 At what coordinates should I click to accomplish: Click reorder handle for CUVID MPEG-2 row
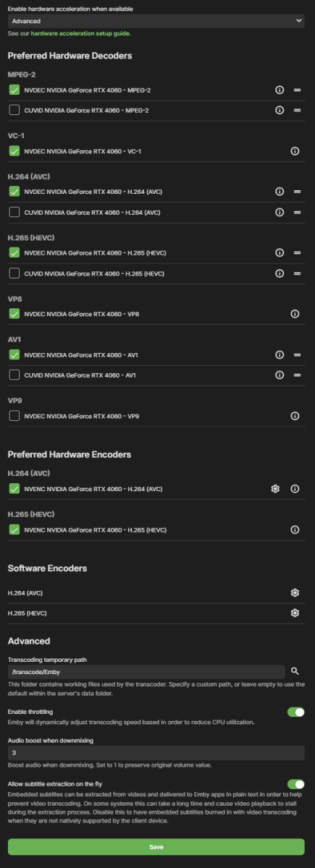point(297,110)
